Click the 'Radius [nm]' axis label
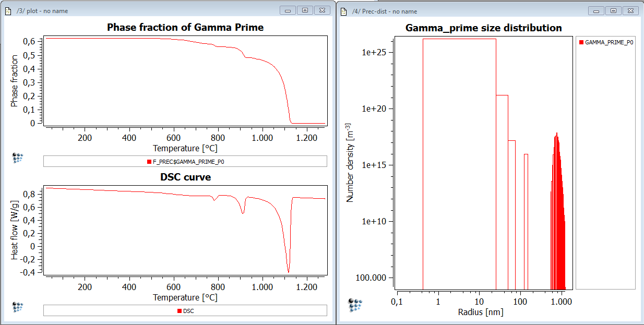Image resolution: width=644 pixels, height=325 pixels. click(x=480, y=312)
